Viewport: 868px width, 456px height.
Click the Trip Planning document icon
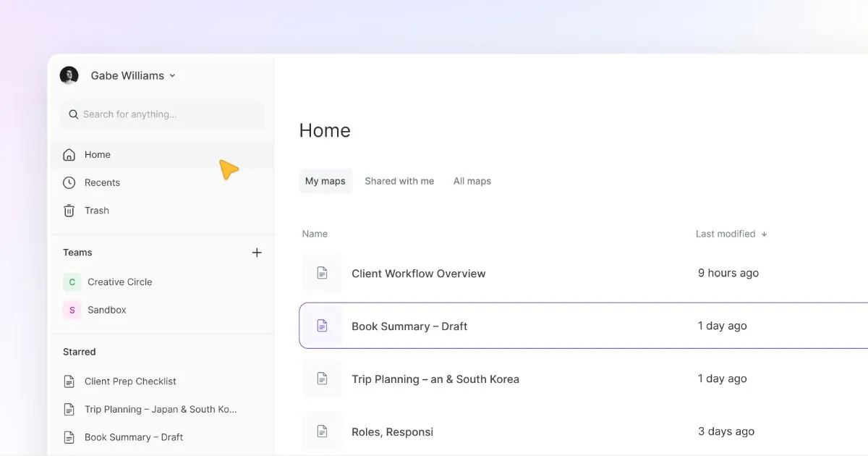click(x=321, y=378)
